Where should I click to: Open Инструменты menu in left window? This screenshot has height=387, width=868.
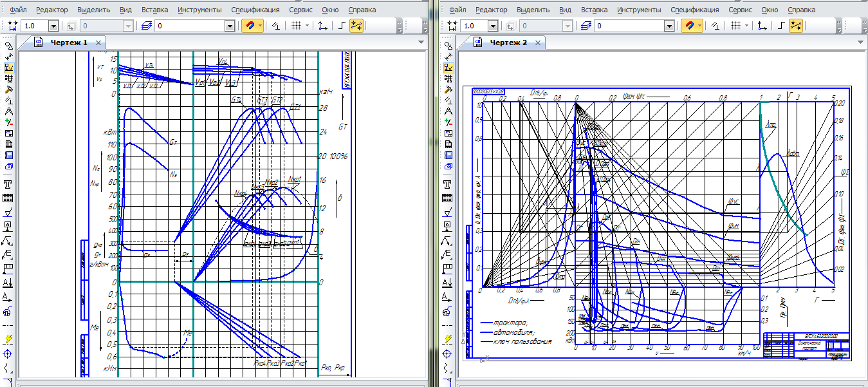point(199,10)
